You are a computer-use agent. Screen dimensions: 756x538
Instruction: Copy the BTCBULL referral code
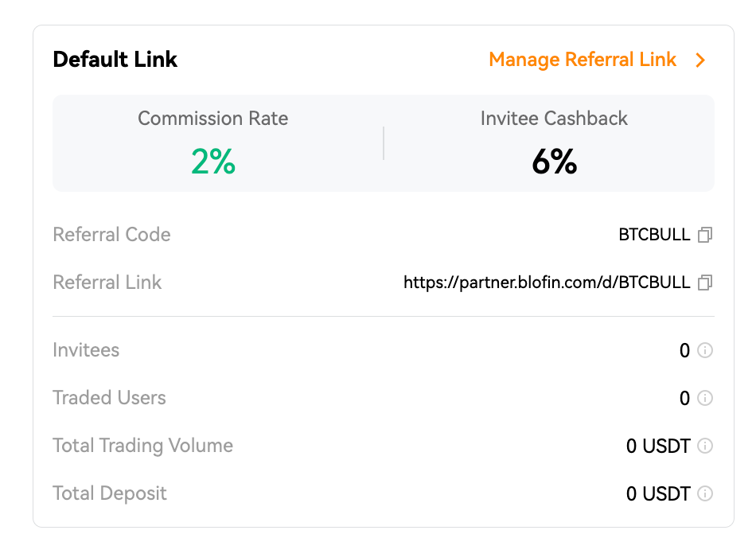pos(705,235)
